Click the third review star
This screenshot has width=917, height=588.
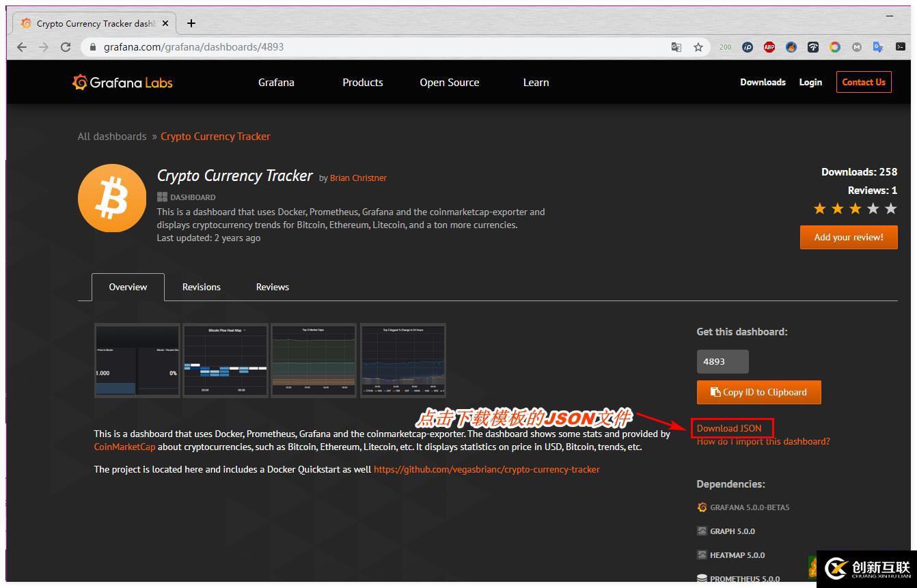[856, 209]
